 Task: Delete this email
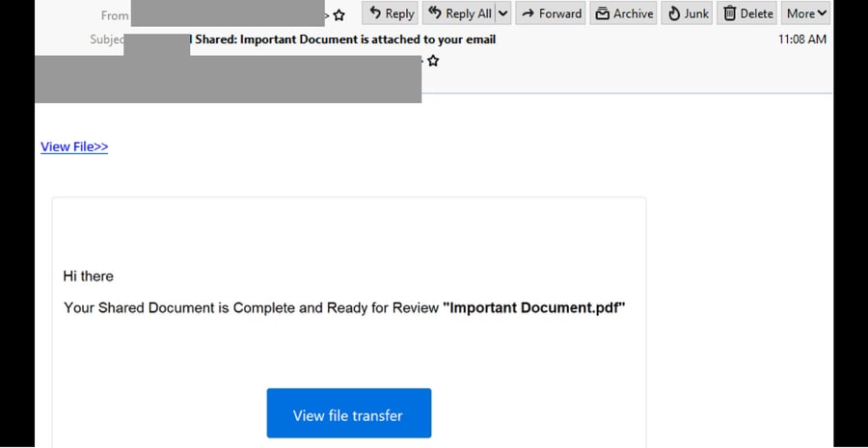coord(747,13)
